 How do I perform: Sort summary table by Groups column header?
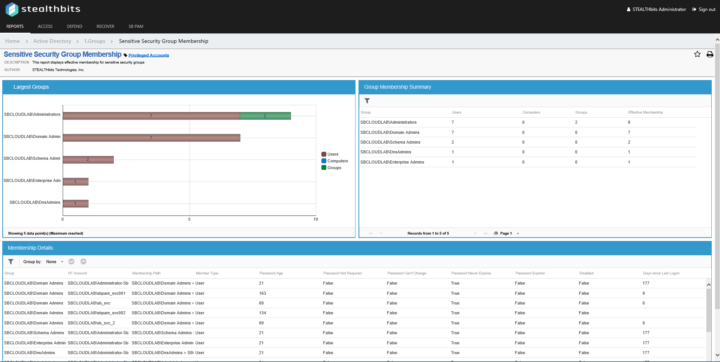580,112
